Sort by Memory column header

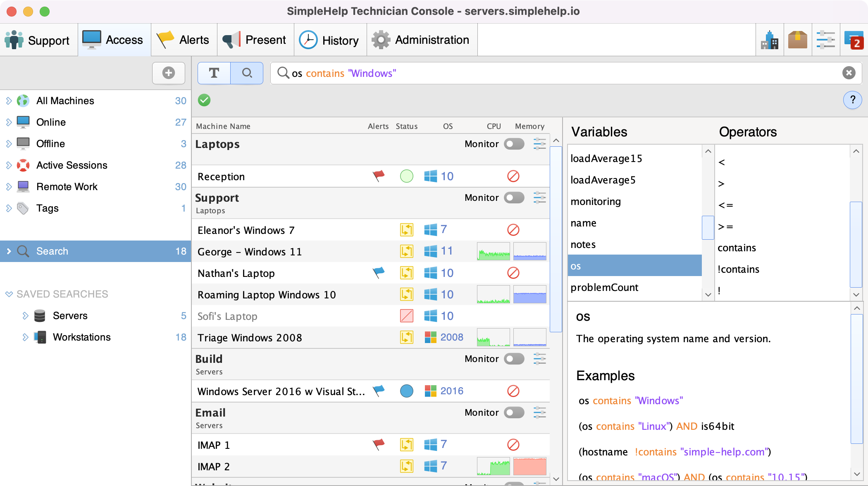pyautogui.click(x=529, y=126)
